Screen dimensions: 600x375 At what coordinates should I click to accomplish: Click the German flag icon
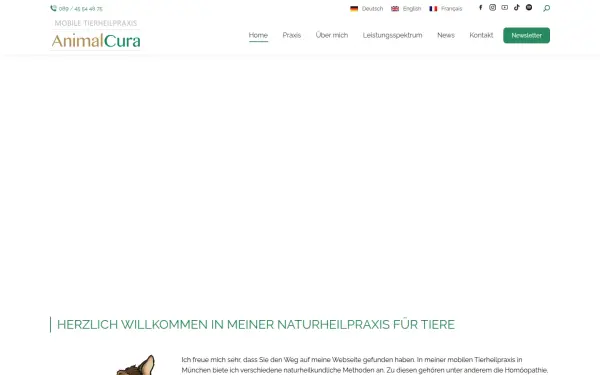point(354,9)
